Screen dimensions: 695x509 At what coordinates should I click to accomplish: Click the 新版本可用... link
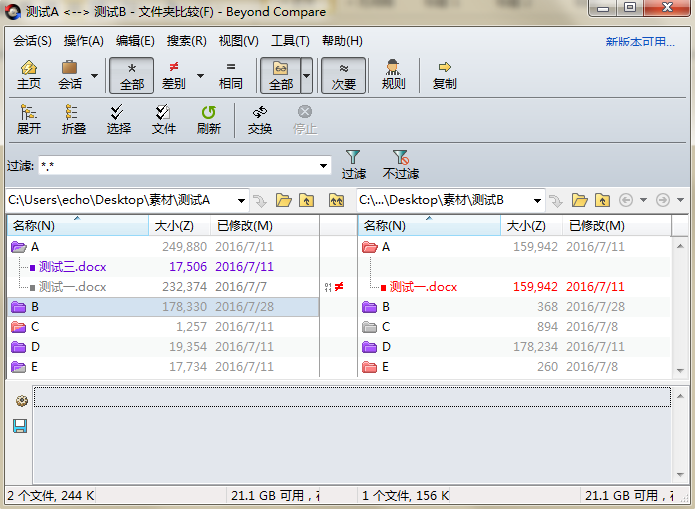pos(640,42)
